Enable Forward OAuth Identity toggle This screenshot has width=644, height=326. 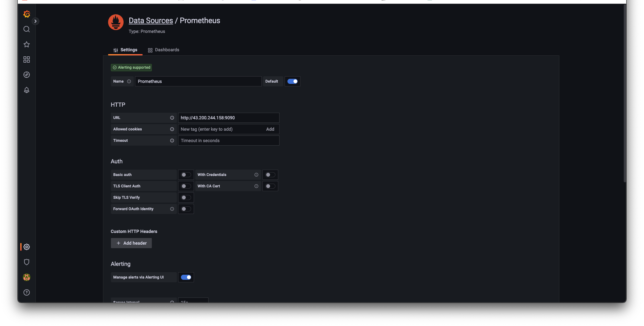click(x=186, y=209)
